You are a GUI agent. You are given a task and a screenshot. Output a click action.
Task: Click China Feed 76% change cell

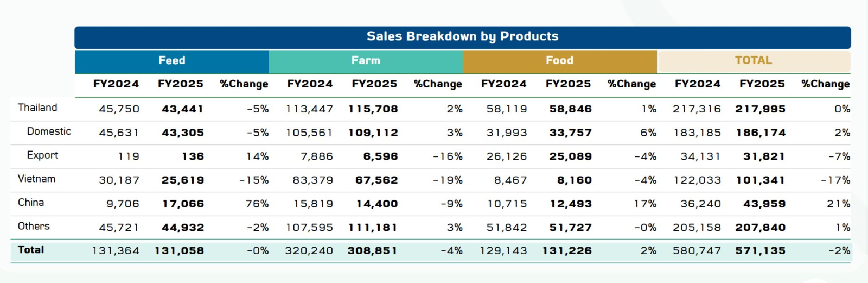[x=257, y=204]
